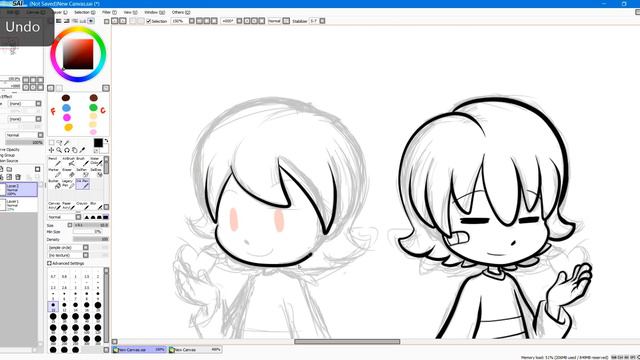Open the brush blending mode Normal dropdown

click(64, 217)
